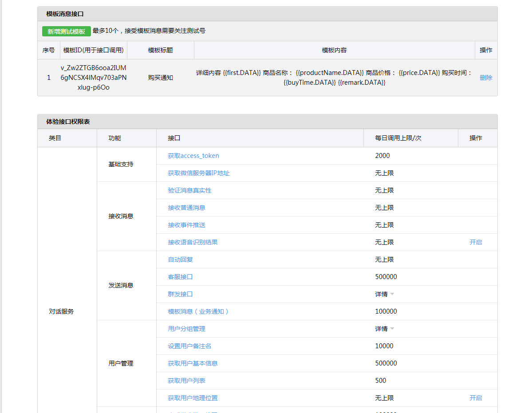This screenshot has width=532, height=413.
Task: Click the template content text with {{first.DATA}}
Action: pyautogui.click(x=334, y=78)
